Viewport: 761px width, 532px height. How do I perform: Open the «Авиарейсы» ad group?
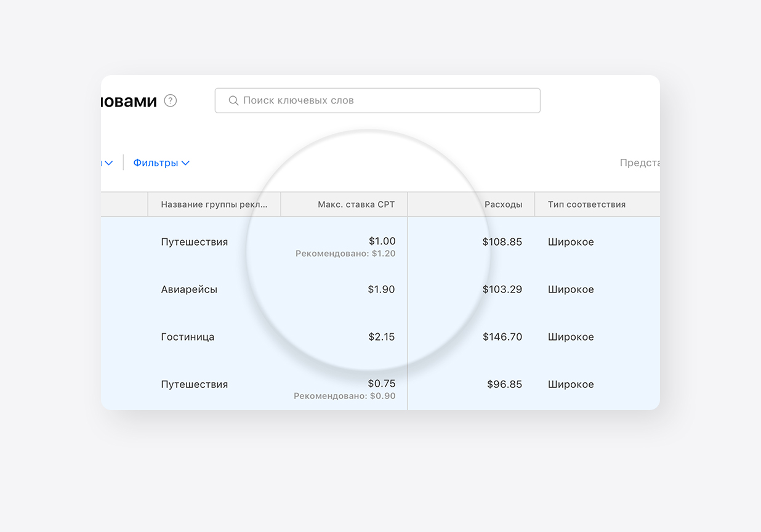click(x=189, y=289)
